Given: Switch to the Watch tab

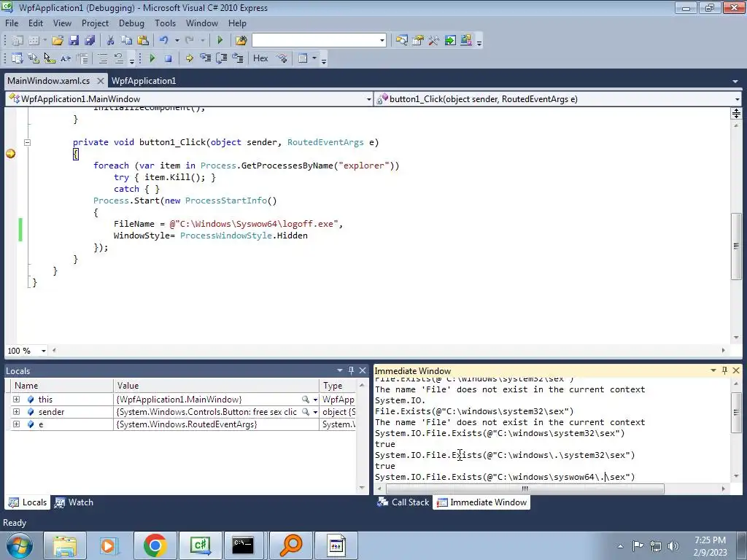Looking at the screenshot, I should click(x=74, y=502).
